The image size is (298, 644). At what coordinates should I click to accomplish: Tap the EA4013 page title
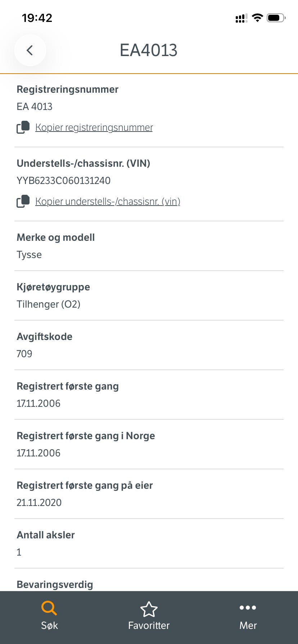tap(149, 50)
